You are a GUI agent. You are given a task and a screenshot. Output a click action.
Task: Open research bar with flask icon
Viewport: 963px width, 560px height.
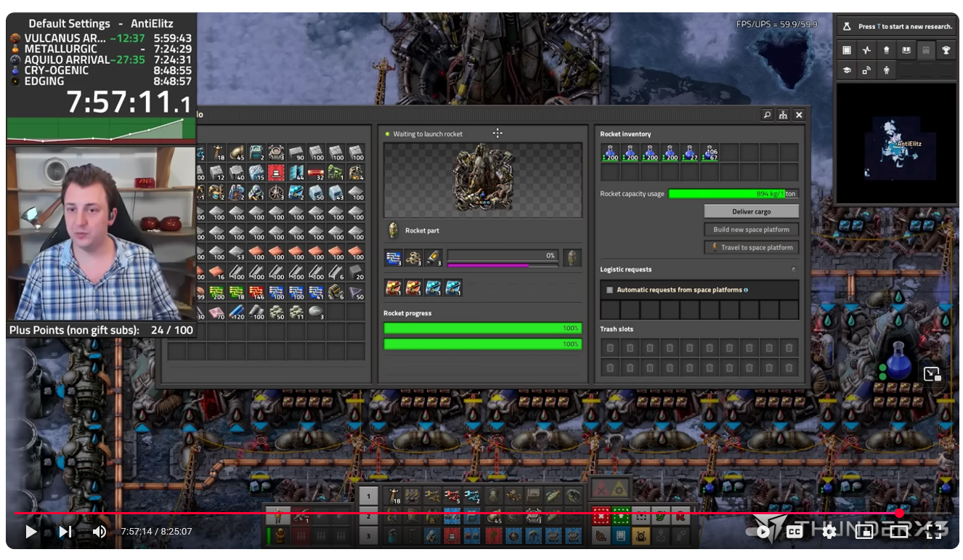tap(847, 27)
